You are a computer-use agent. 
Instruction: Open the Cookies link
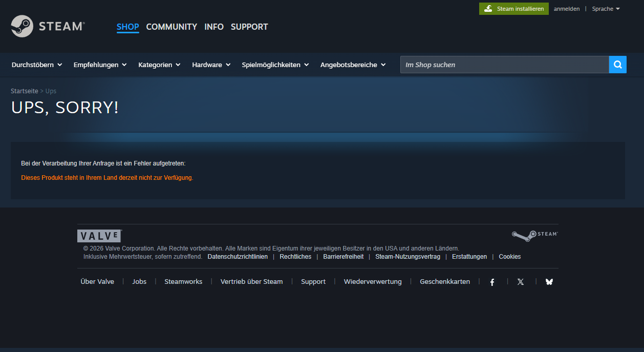pyautogui.click(x=510, y=257)
